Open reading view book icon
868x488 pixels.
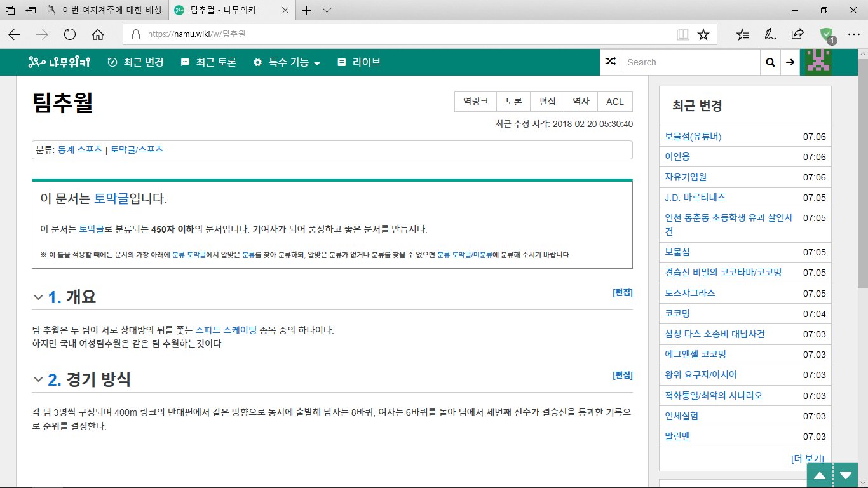tap(683, 35)
